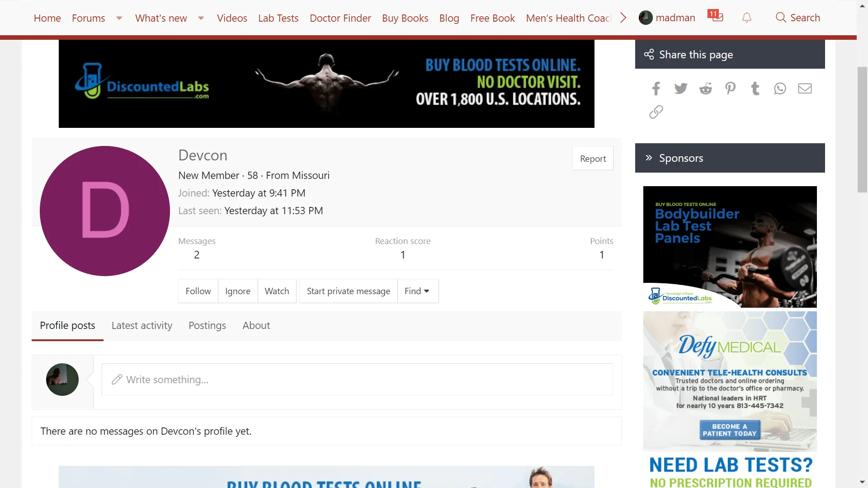Screen dimensions: 868x488
Task: Expand the What's new dropdown arrow
Action: point(201,18)
